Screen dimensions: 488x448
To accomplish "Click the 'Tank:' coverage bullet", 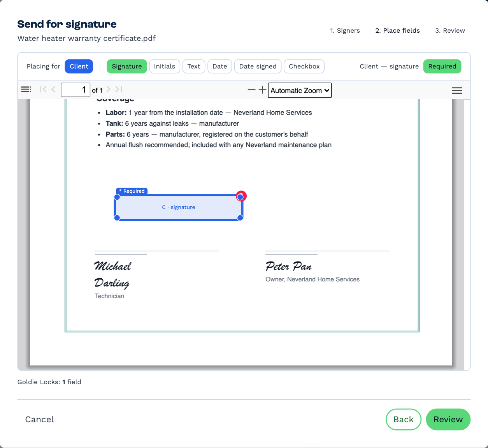I will pyautogui.click(x=172, y=123).
